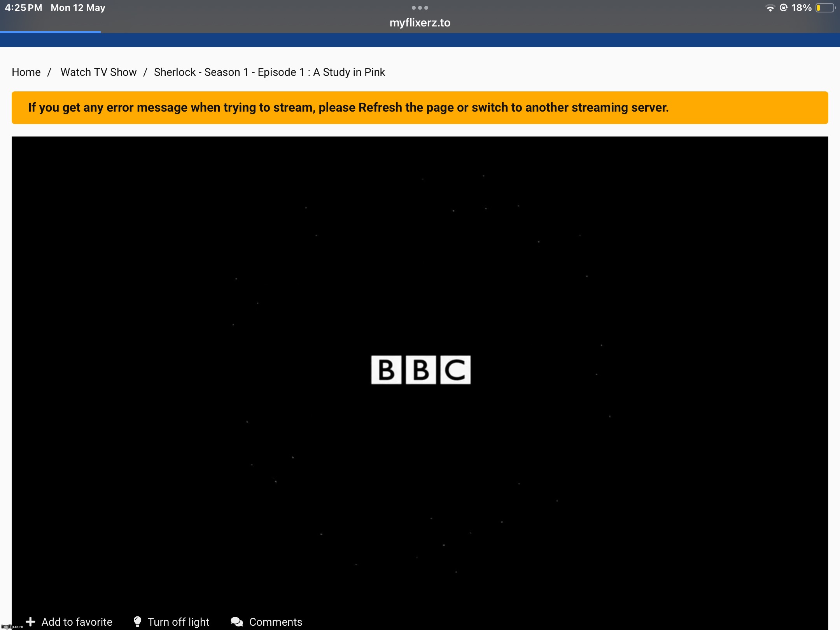Viewport: 840px width, 630px height.
Task: Click the orange refresh notice banner
Action: click(420, 108)
